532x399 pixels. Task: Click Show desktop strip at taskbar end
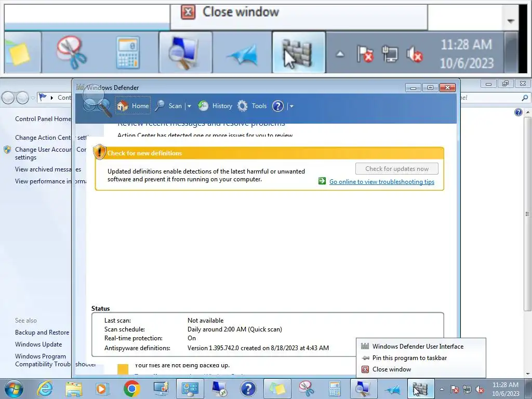(528, 389)
